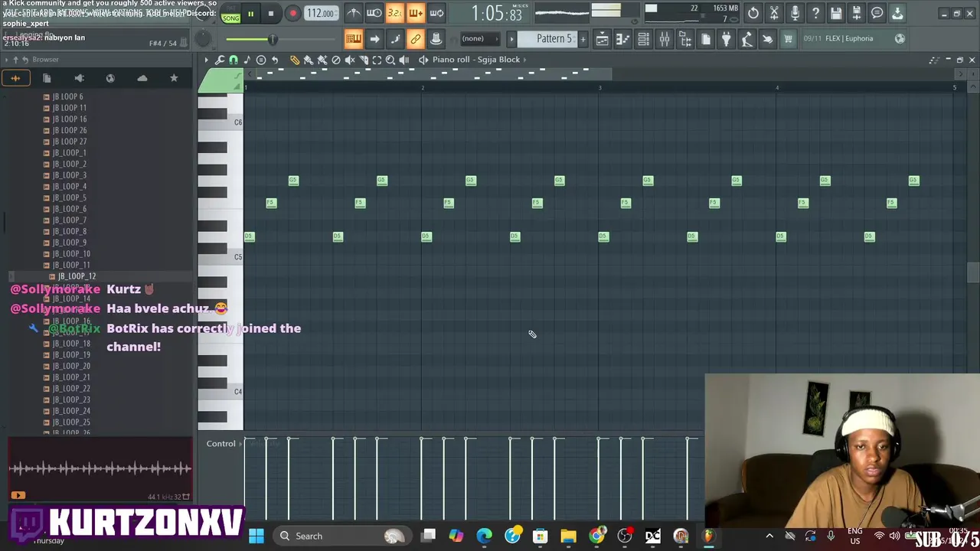Open the Channel rack icon
Viewport: 980px width, 551px height.
point(643,39)
